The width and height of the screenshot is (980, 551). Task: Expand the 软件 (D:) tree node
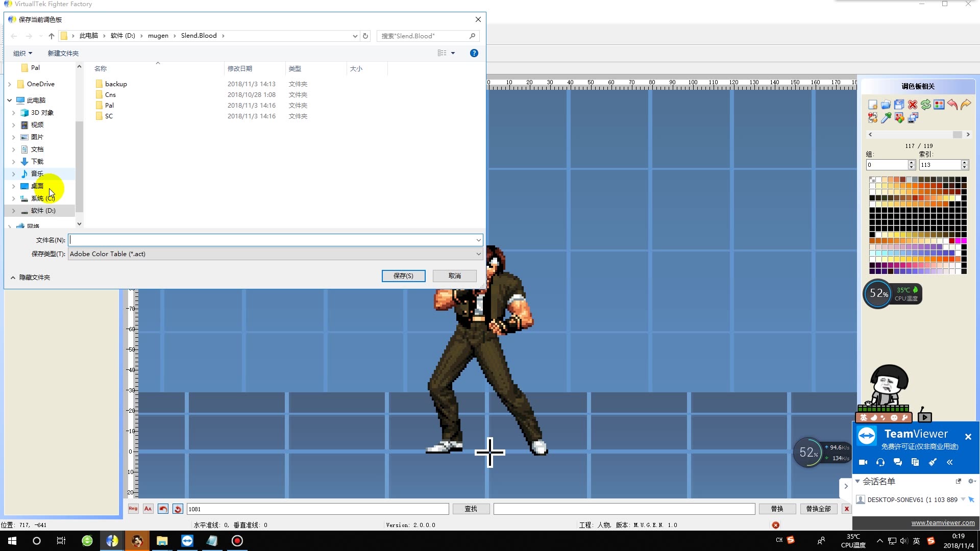point(14,211)
